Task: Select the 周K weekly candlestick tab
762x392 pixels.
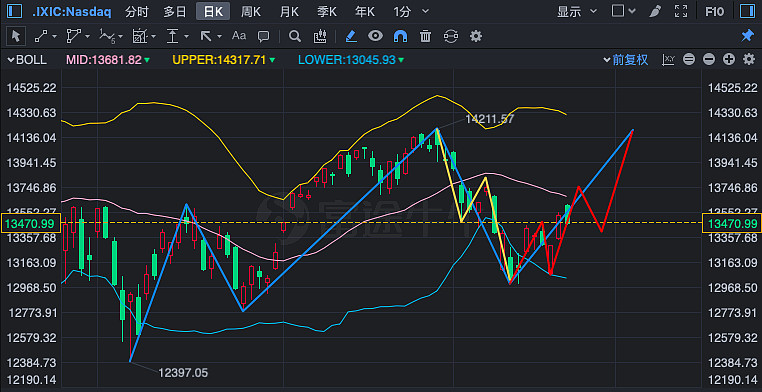Action: click(251, 12)
